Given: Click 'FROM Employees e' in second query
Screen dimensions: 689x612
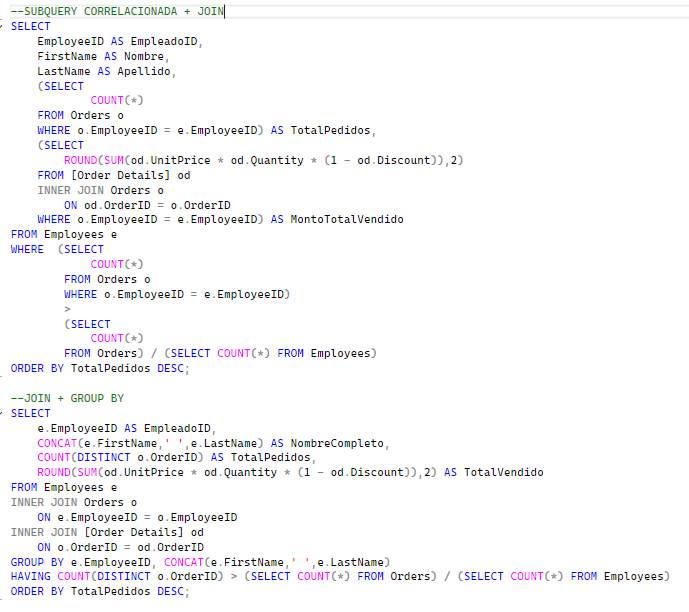Looking at the screenshot, I should (x=64, y=487).
